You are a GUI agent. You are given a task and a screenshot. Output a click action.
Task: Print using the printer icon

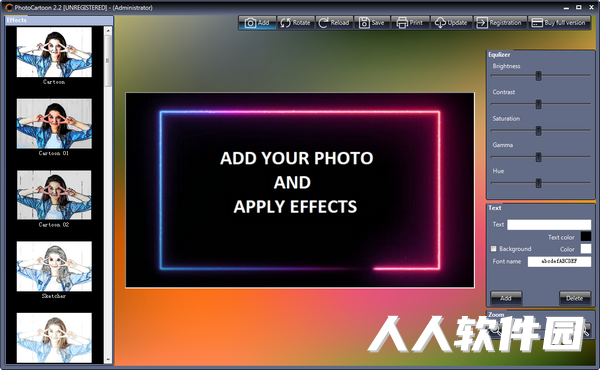402,23
